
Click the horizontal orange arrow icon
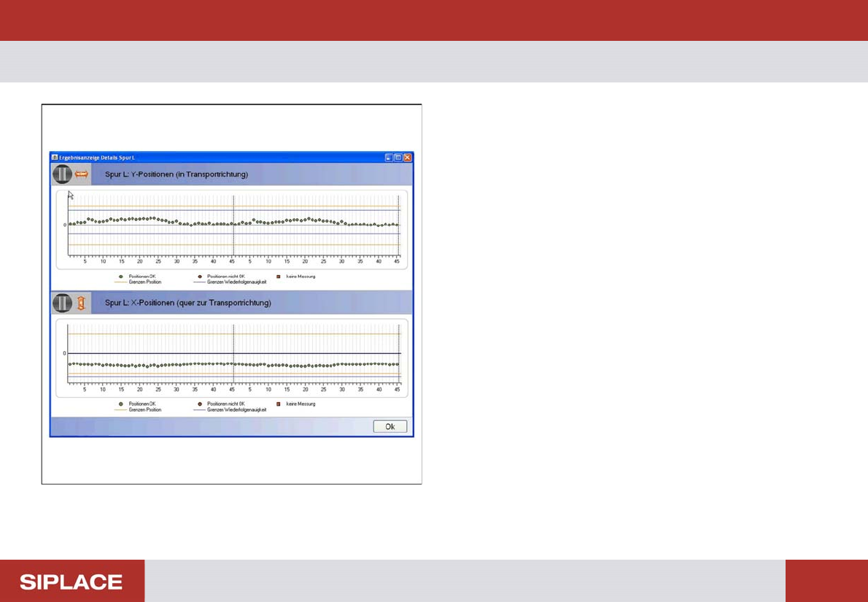pyautogui.click(x=82, y=174)
